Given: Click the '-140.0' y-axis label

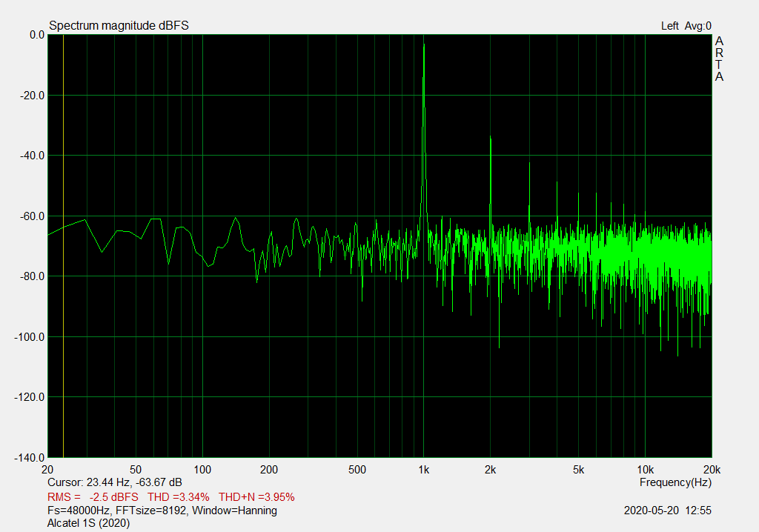Looking at the screenshot, I should pos(30,457).
